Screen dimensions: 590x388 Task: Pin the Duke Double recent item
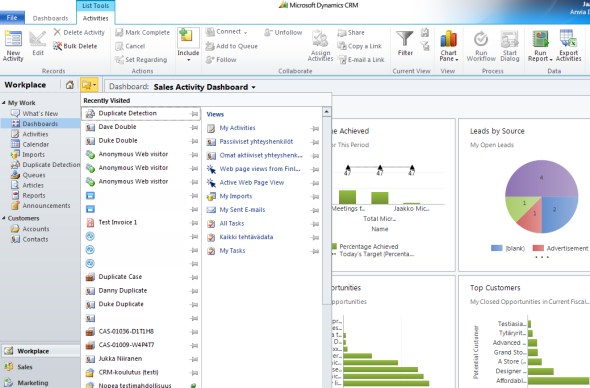[x=194, y=141]
